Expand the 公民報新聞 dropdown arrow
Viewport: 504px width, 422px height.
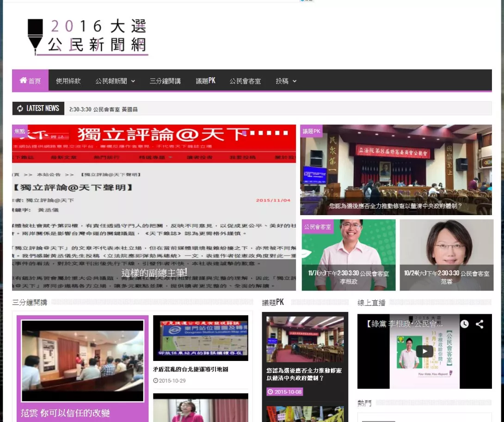133,81
